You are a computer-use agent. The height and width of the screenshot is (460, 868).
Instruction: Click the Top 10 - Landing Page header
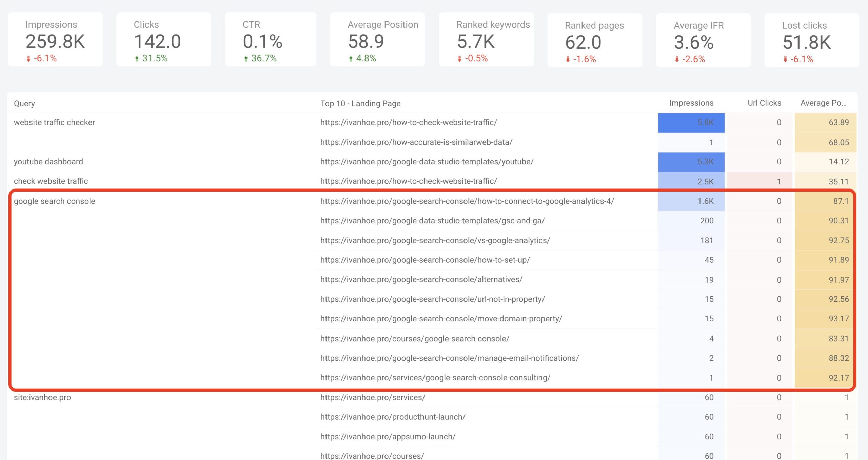360,103
